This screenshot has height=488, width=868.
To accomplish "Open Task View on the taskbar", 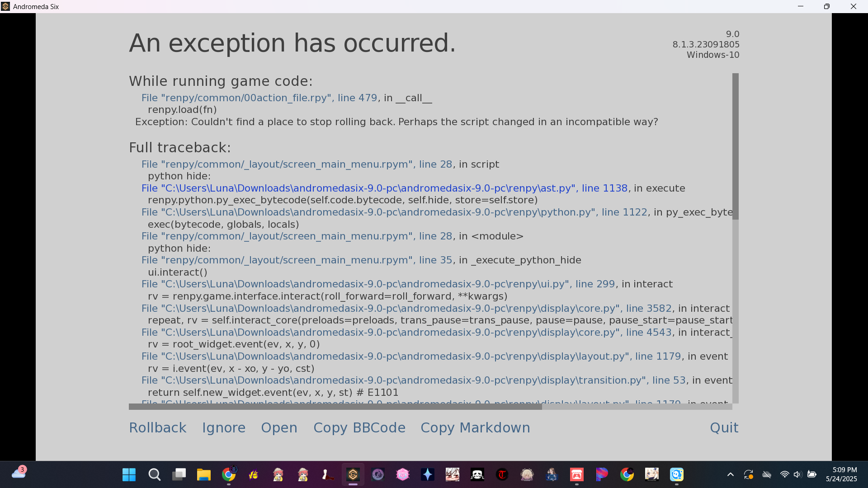I will 179,474.
